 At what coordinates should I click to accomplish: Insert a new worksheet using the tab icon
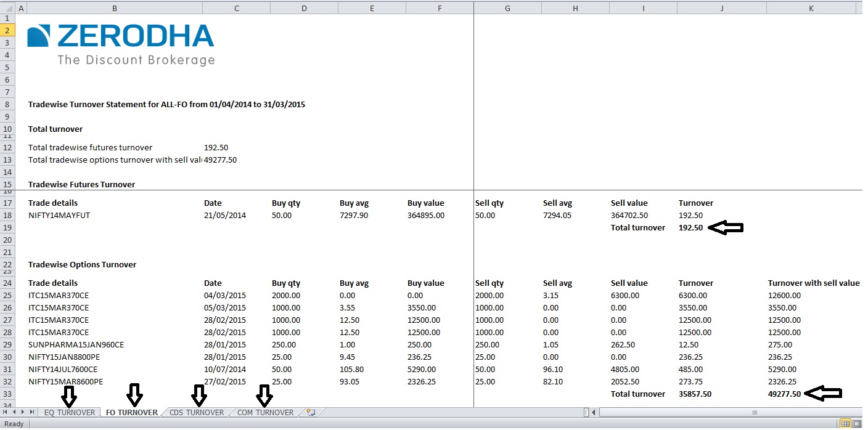coord(311,412)
